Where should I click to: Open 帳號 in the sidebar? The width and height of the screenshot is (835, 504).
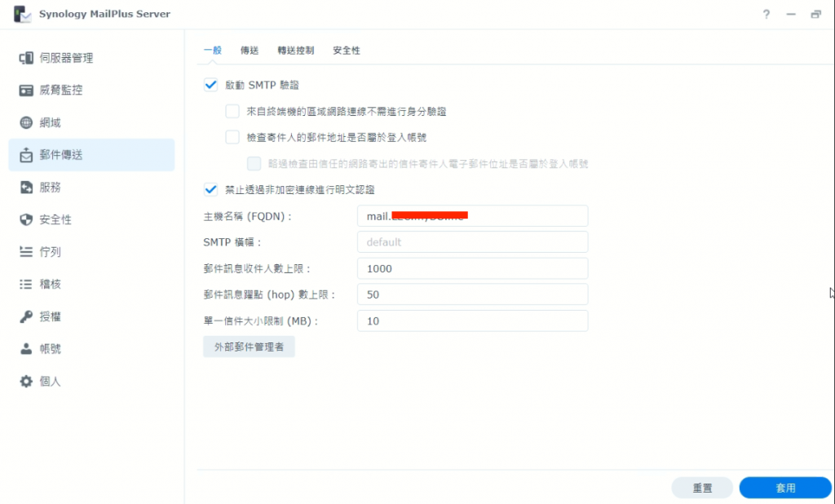pyautogui.click(x=91, y=349)
